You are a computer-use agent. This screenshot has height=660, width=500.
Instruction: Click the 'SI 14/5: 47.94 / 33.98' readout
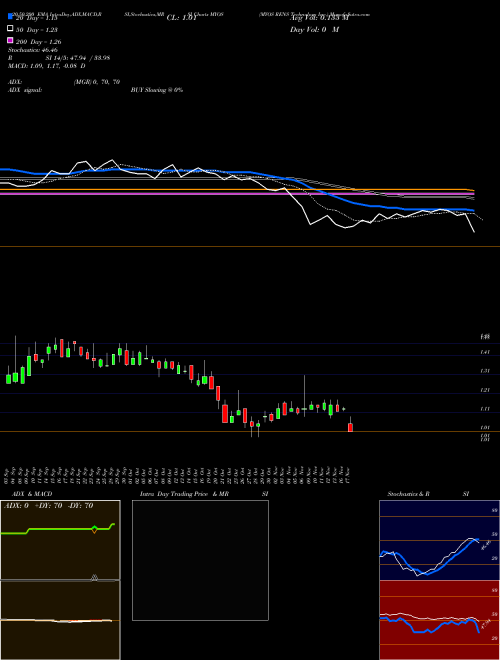78,58
